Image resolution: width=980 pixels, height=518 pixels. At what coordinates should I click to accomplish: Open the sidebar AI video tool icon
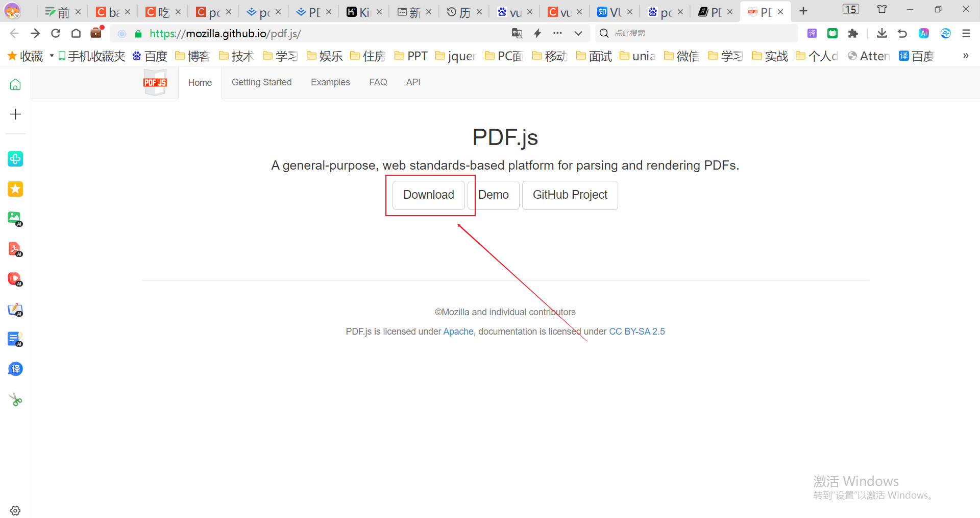pyautogui.click(x=15, y=279)
